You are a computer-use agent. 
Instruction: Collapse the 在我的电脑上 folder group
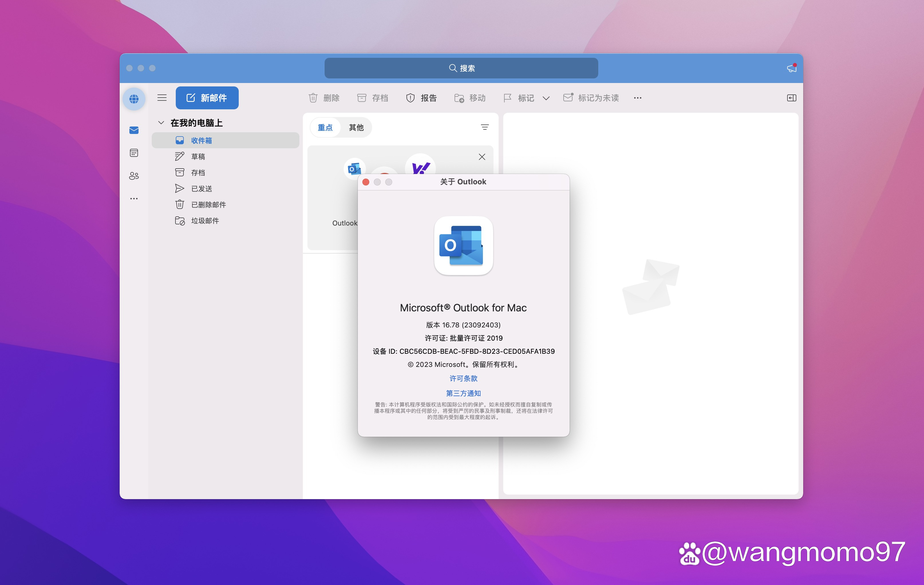pos(161,123)
